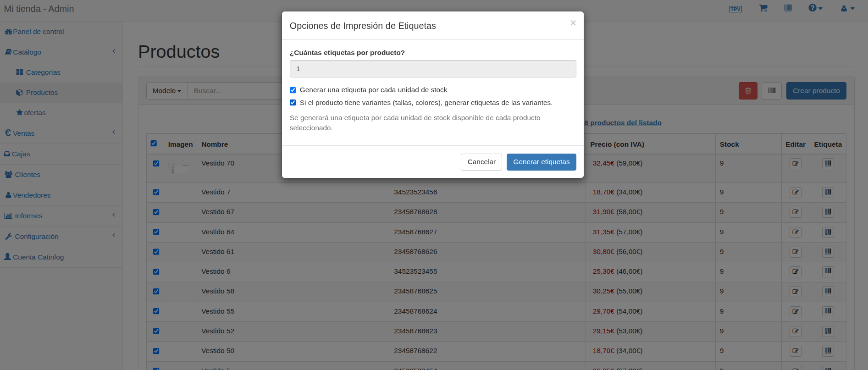This screenshot has height=370, width=868.
Task: Uncheck generate variant labels checkbox
Action: click(x=293, y=103)
